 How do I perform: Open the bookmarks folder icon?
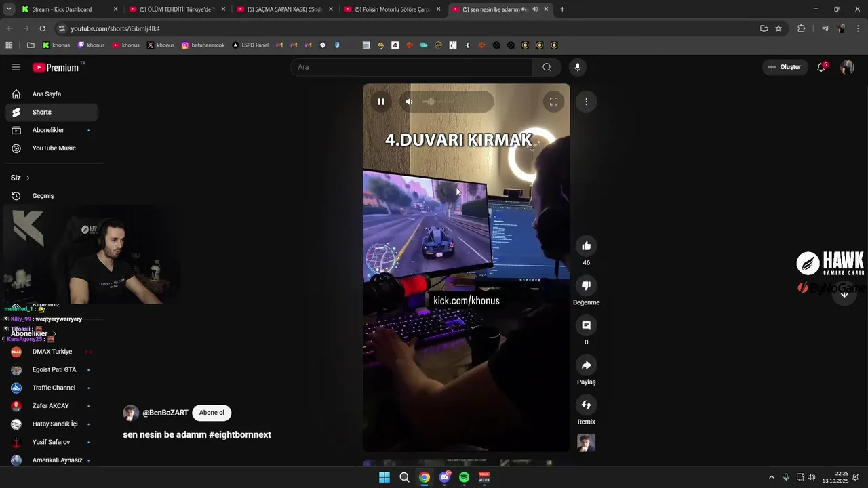point(31,45)
